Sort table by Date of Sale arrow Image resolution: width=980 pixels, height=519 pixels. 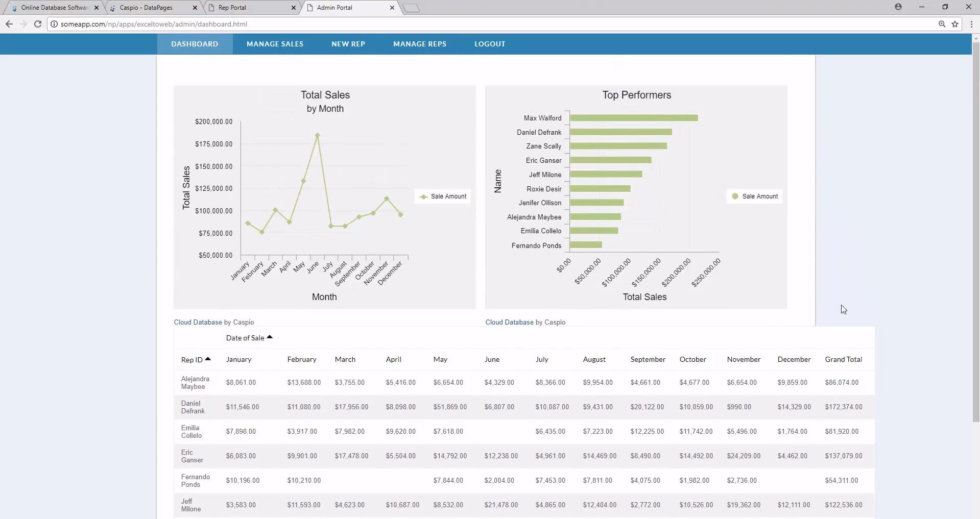(x=270, y=337)
